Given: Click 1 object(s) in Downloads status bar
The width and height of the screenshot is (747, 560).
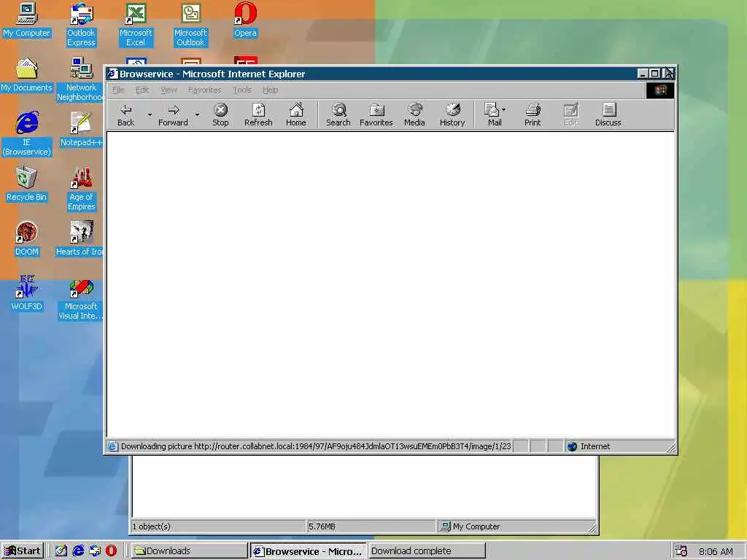Looking at the screenshot, I should tap(152, 526).
